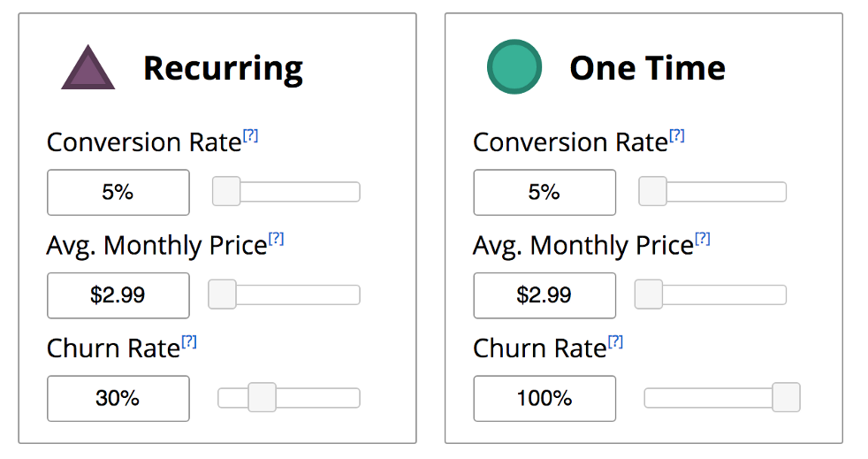Click the One Time Conversion Rate slider handle

tap(652, 192)
